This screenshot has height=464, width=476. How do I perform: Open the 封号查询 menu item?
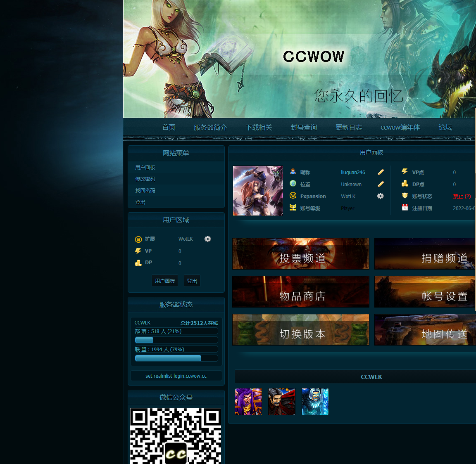point(304,128)
